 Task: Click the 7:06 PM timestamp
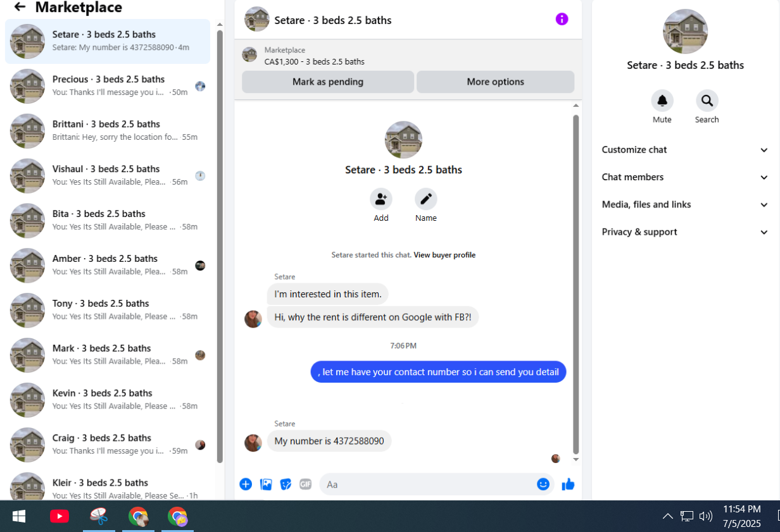(403, 346)
